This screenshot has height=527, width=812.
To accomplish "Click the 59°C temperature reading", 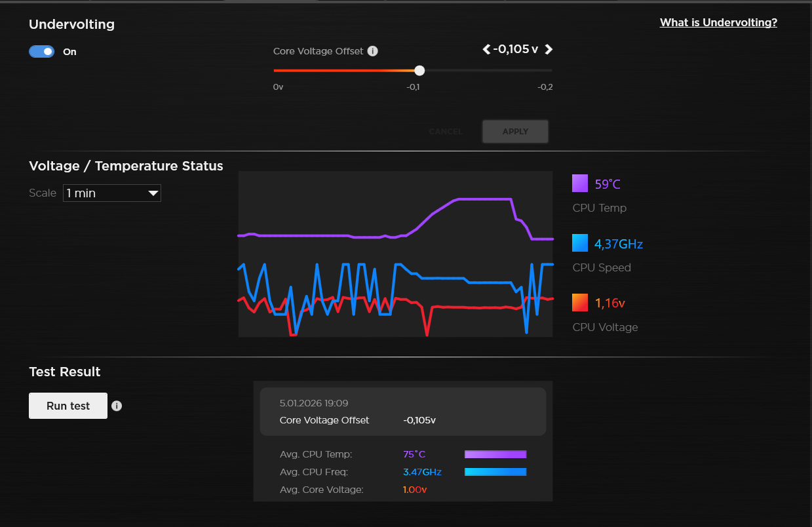I will point(608,184).
